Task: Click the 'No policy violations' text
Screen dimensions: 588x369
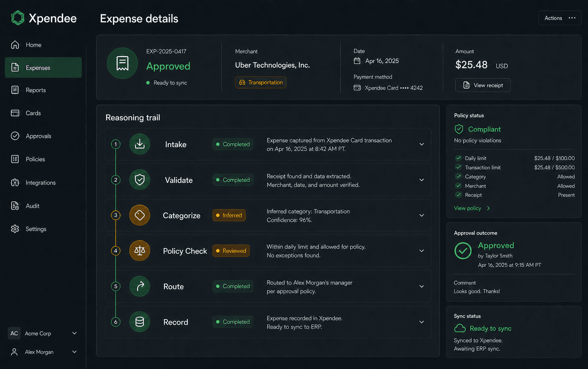Action: pyautogui.click(x=478, y=140)
